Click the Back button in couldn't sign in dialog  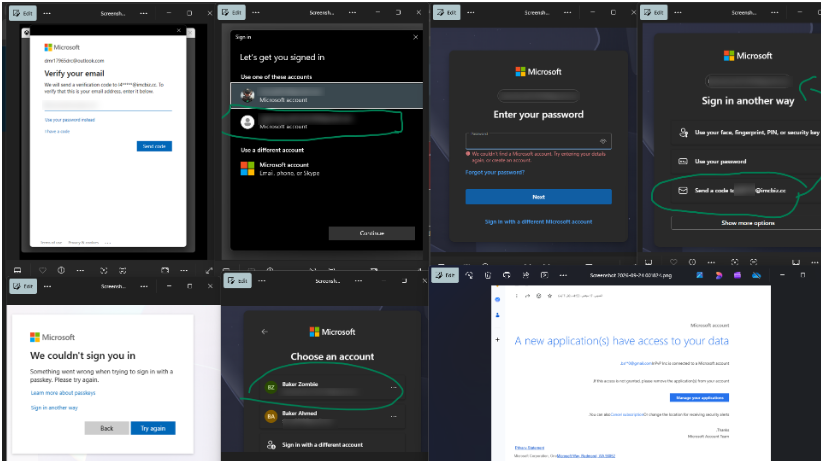point(107,428)
